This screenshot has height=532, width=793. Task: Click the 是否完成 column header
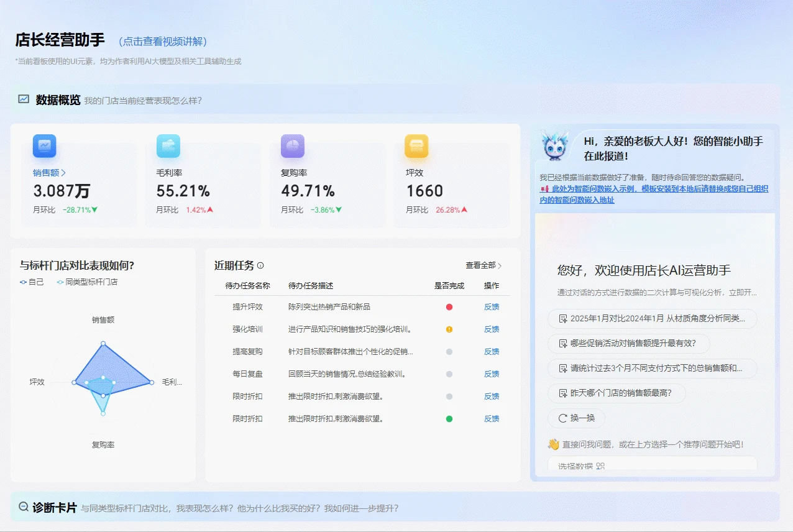(x=449, y=286)
